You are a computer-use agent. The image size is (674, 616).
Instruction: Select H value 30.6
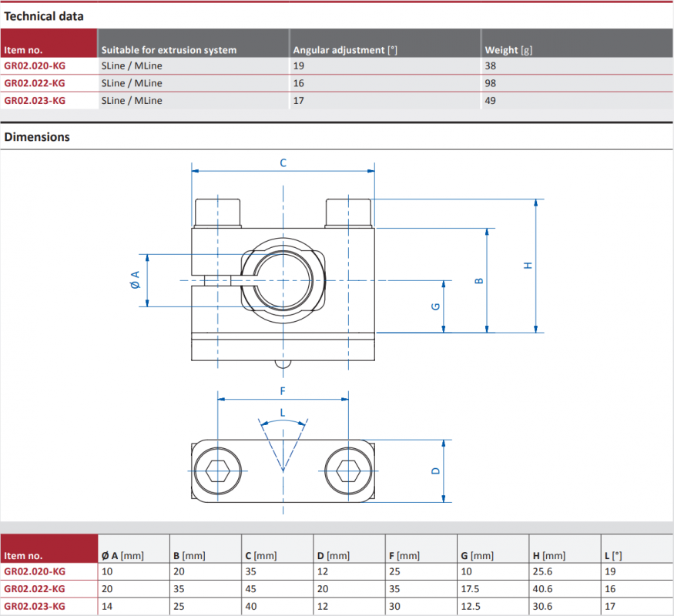click(x=542, y=606)
